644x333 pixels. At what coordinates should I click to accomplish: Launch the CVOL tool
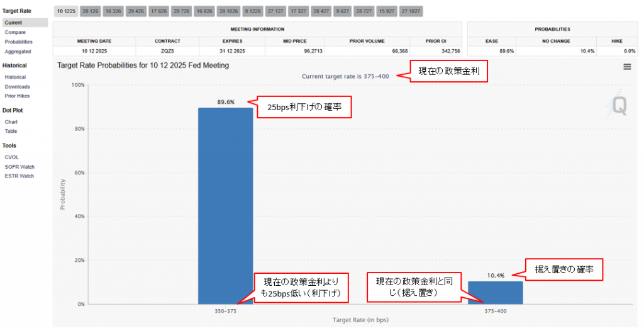pos(11,157)
